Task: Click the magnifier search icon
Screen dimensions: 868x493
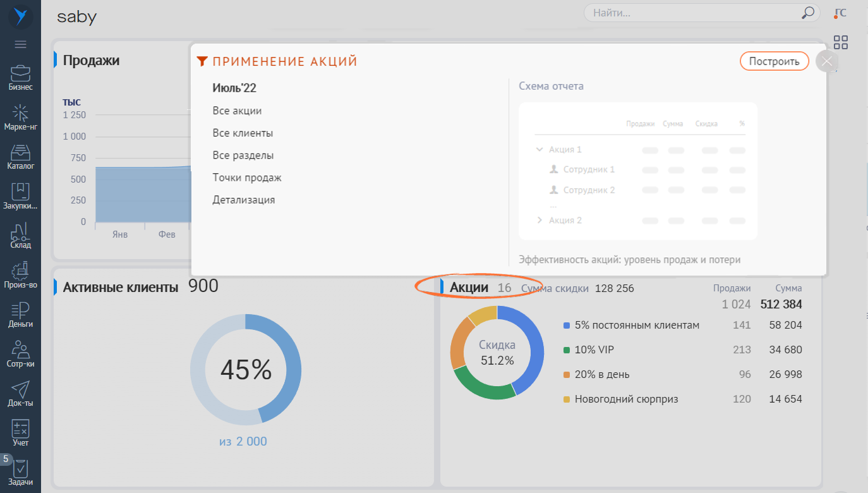Action: (807, 13)
